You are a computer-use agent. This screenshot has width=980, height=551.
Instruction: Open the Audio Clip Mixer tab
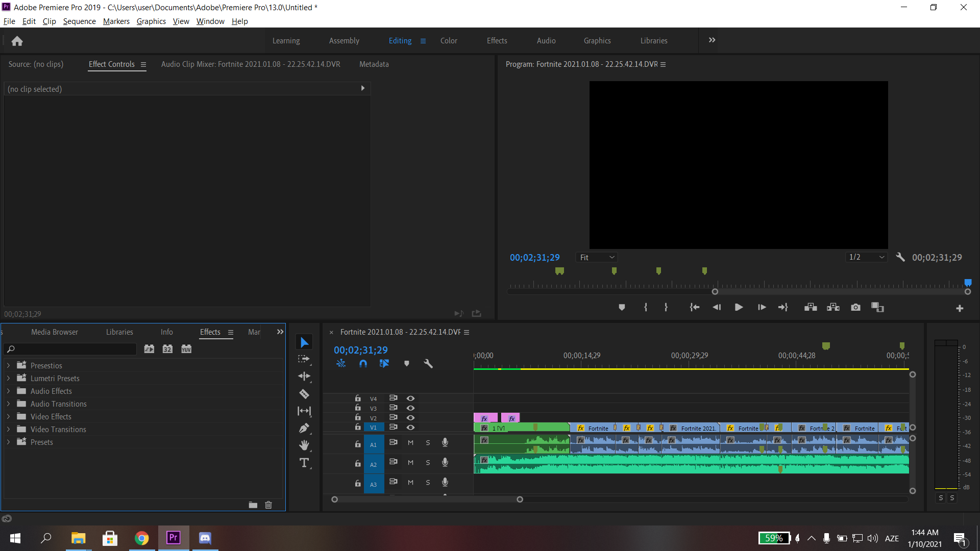click(251, 64)
